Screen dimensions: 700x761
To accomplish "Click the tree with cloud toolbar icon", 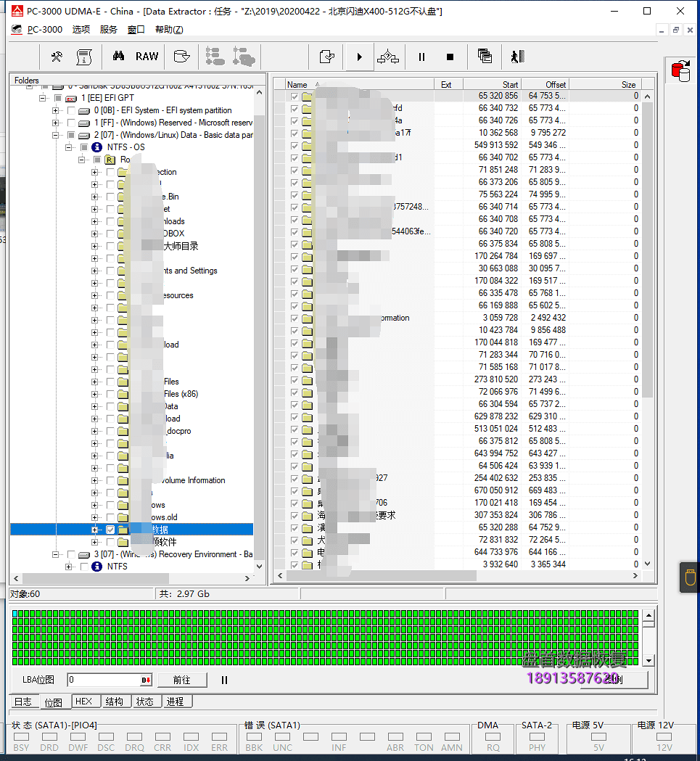I will (x=244, y=57).
